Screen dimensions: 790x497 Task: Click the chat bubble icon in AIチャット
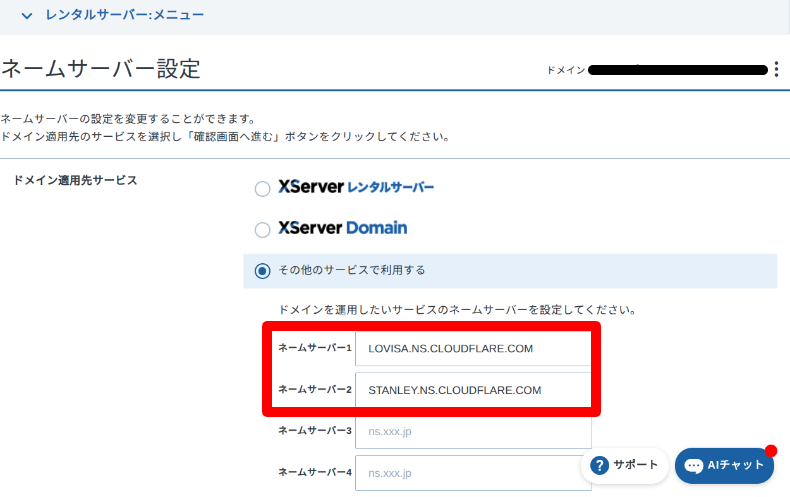[694, 466]
